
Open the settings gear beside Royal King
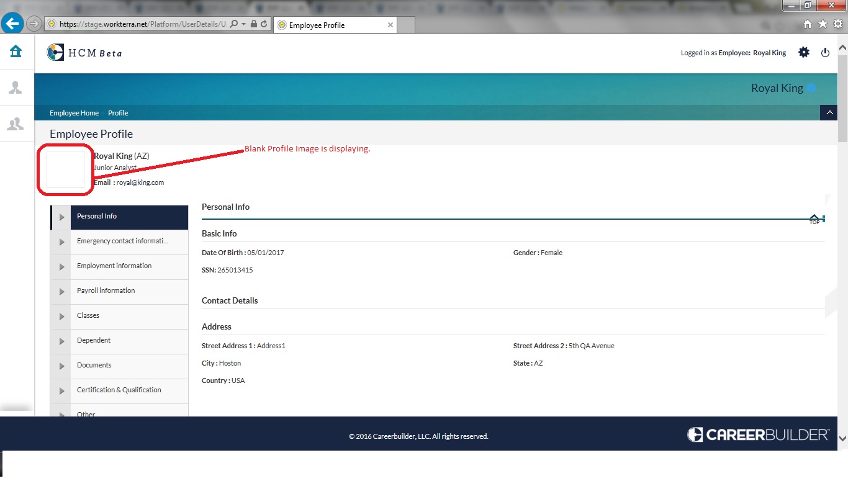(x=804, y=53)
